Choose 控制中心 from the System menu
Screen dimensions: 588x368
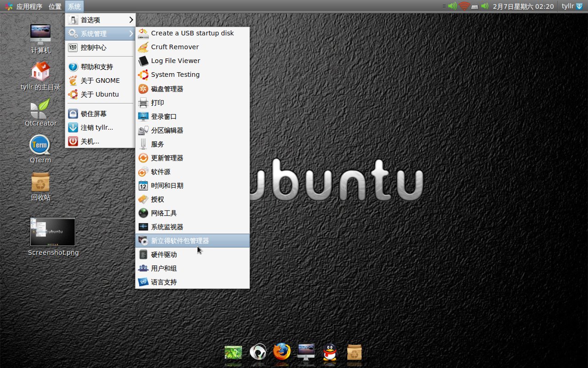(100, 47)
